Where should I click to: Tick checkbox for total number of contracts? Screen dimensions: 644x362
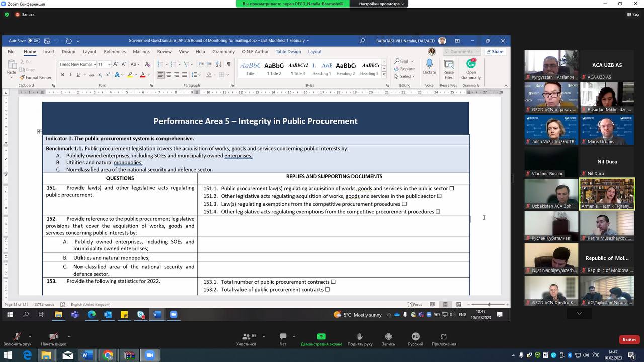333,282
